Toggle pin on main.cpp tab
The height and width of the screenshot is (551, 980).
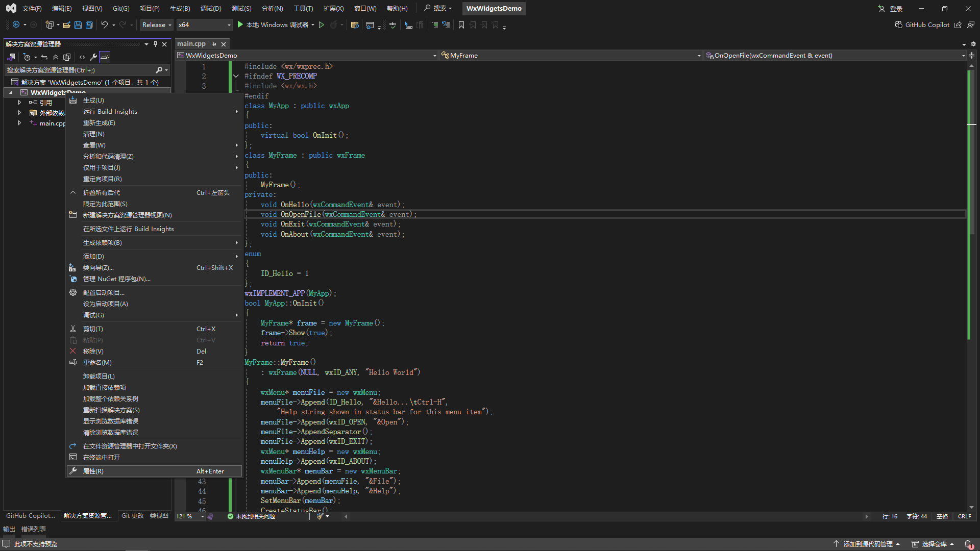(x=214, y=44)
